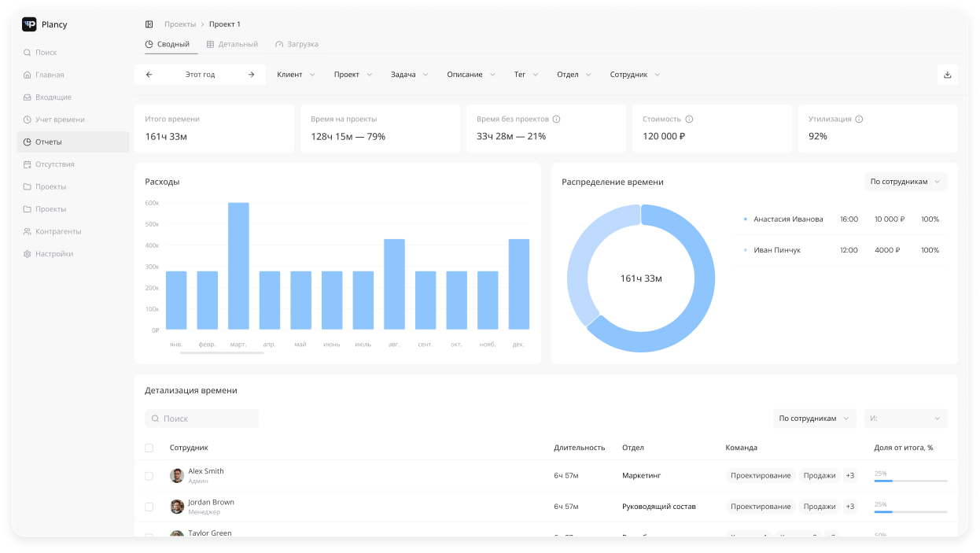Screen dimensions: 980x553
Task: Click the Расходы chart horizontal scrollbar
Action: click(x=222, y=353)
